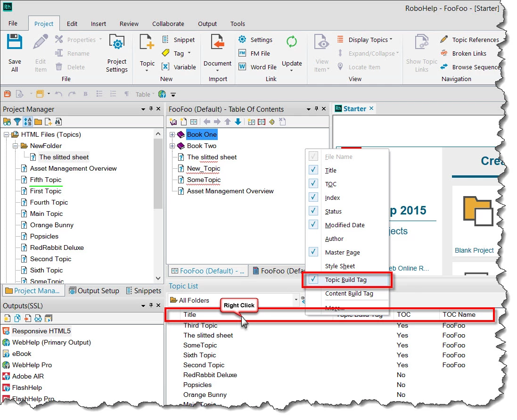Click the filter icon in Project Manager toolbar

[17, 122]
